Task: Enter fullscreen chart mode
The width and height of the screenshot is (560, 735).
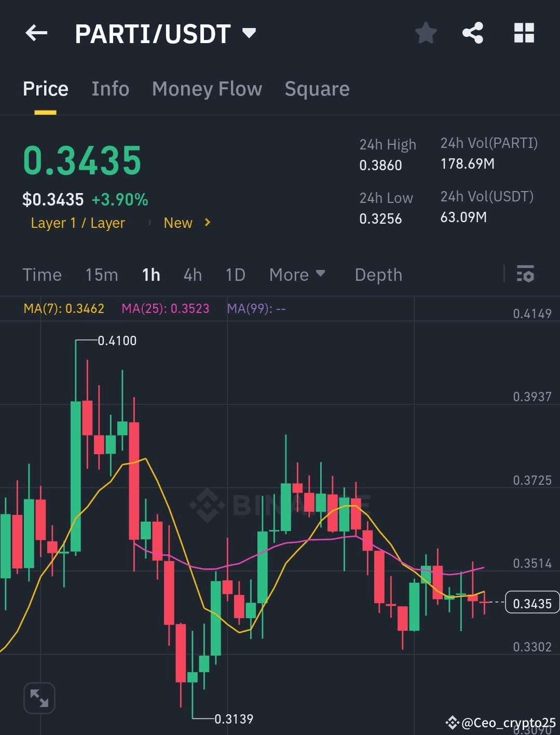Action: [x=39, y=698]
